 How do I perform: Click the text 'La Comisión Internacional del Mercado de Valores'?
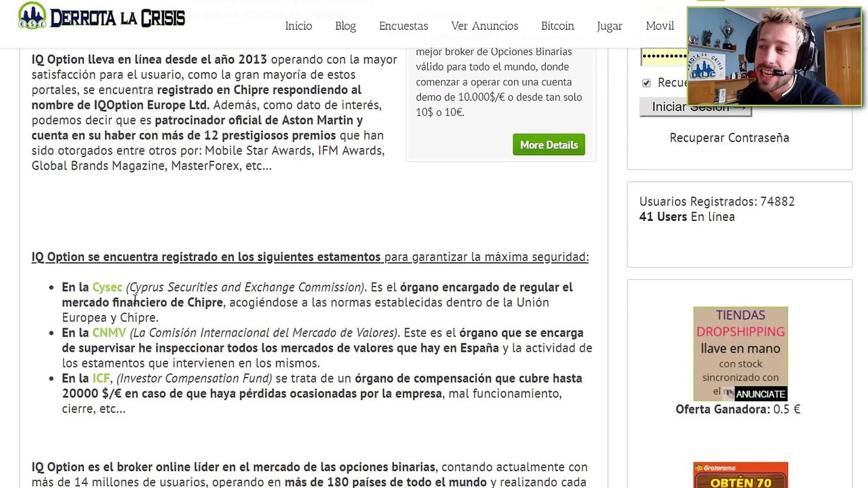pos(264,333)
